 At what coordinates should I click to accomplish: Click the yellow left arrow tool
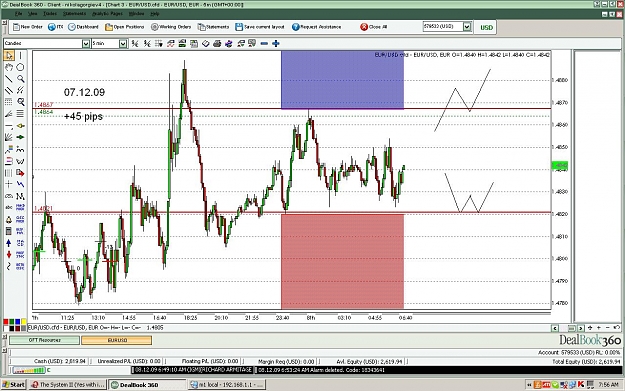point(20,126)
